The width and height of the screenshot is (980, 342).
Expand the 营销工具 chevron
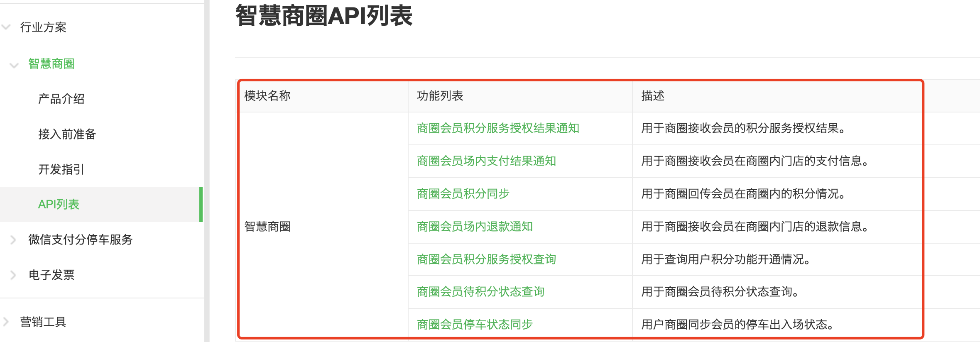[x=5, y=322]
